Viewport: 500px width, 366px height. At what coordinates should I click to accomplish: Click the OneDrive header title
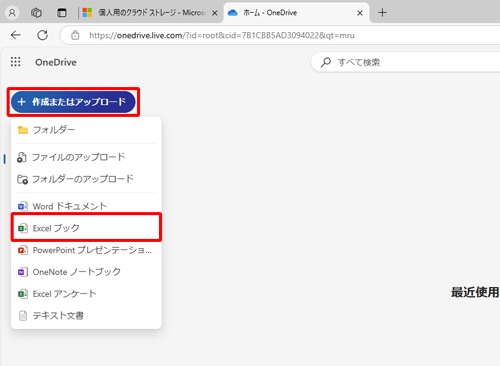(56, 62)
